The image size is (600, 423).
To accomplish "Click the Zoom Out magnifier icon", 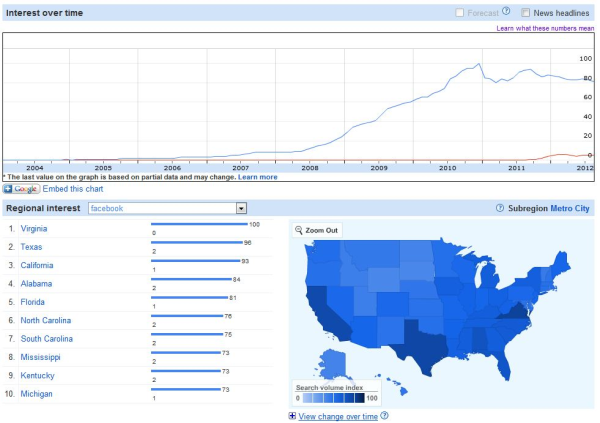I will (299, 230).
